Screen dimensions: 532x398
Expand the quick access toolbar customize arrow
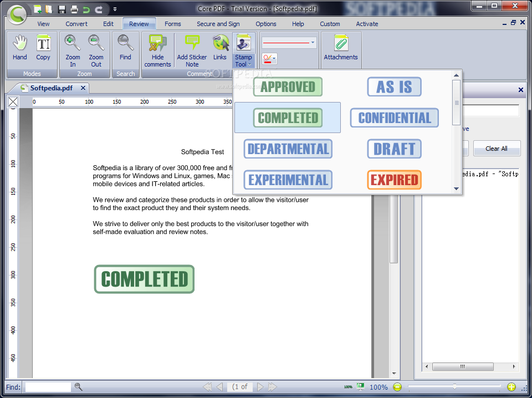click(115, 9)
